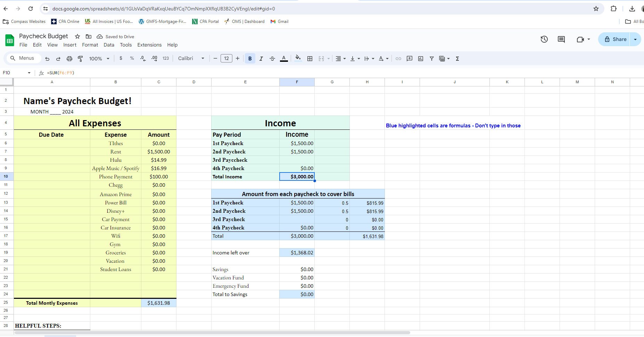Format selection as percent

click(132, 58)
